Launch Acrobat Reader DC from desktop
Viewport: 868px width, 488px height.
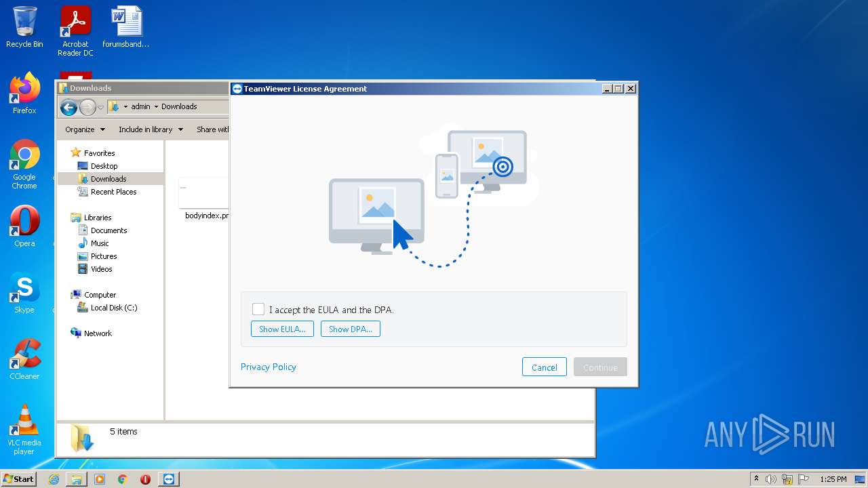tap(75, 30)
